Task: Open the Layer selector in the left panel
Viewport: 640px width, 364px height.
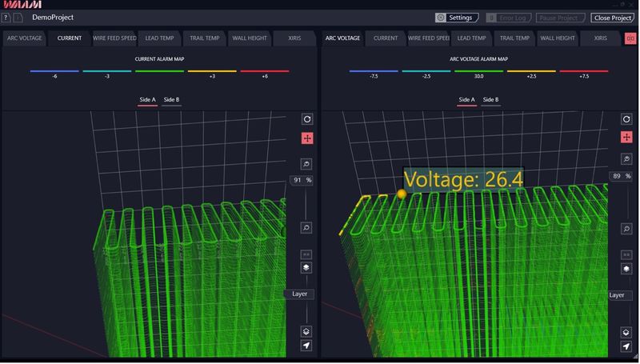Action: point(299,294)
